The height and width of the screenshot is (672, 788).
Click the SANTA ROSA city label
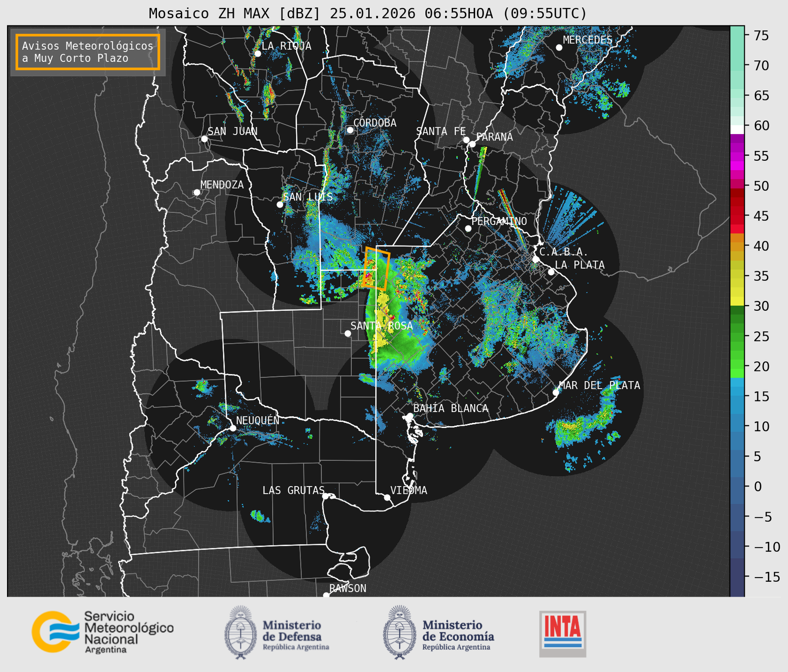click(382, 326)
